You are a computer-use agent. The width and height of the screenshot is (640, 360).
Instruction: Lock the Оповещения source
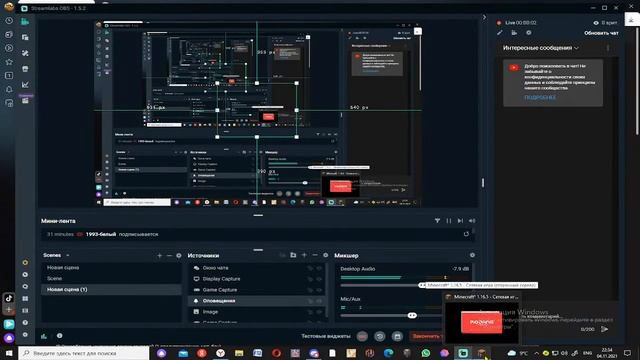coord(310,301)
